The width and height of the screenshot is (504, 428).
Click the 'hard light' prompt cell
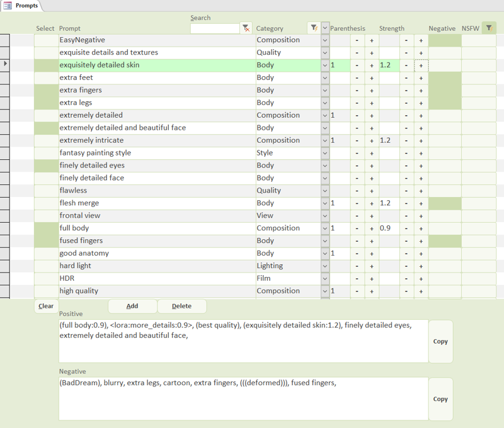(157, 266)
